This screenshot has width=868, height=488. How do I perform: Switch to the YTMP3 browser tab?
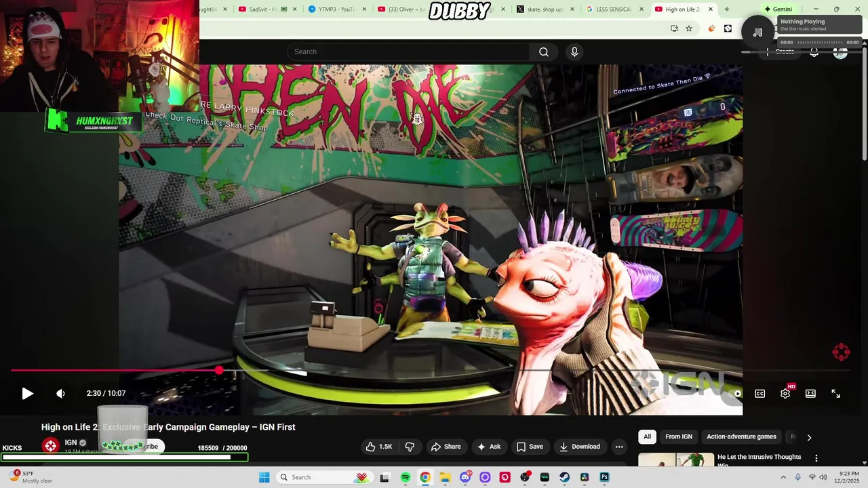tap(335, 9)
